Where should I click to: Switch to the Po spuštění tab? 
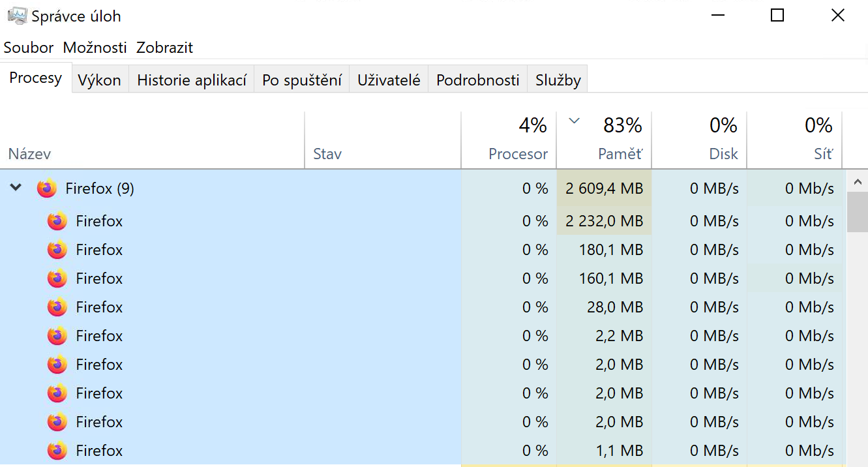(x=301, y=79)
